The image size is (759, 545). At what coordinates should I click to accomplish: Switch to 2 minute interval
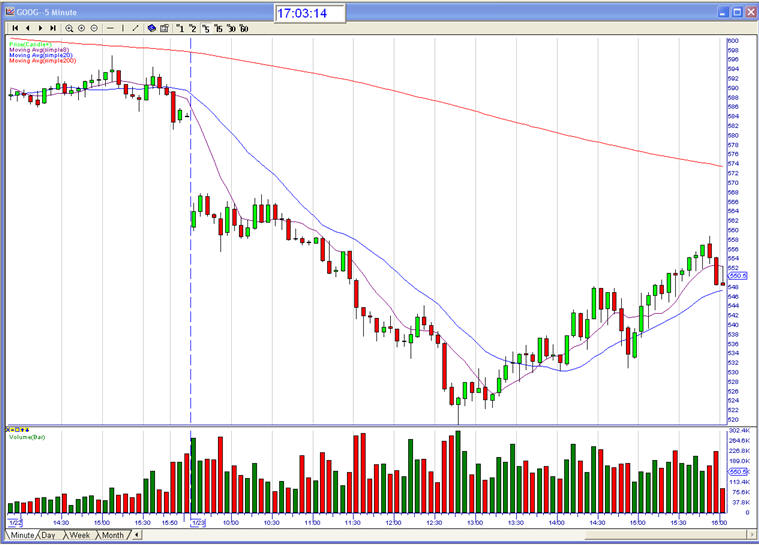193,29
